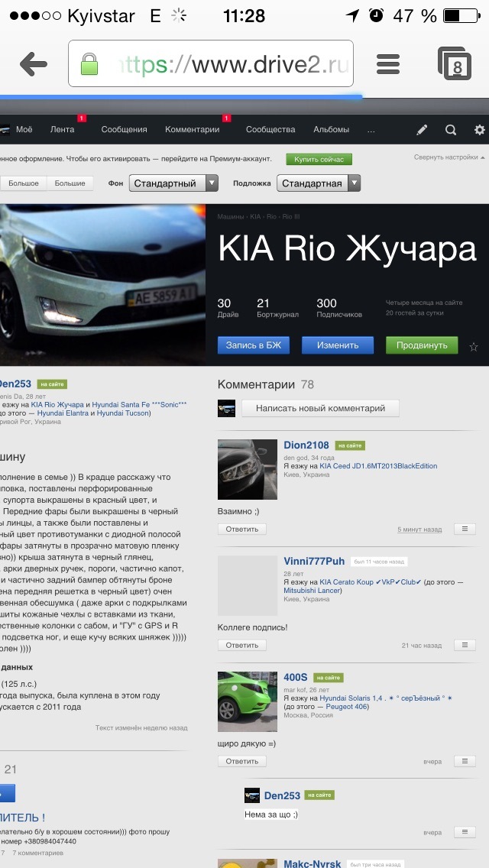The image size is (489, 868).
Task: Open Dion2108 profile link
Action: pyautogui.click(x=306, y=445)
